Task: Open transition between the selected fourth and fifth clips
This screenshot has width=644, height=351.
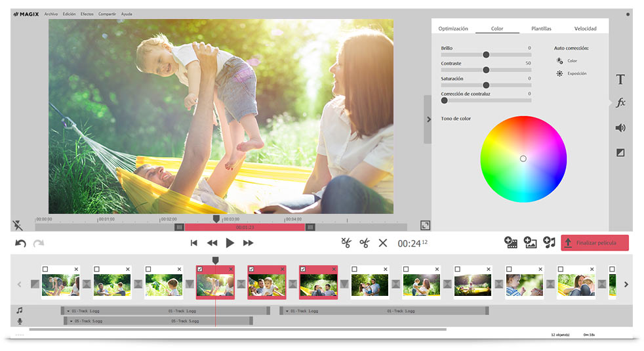Action: pyautogui.click(x=241, y=284)
